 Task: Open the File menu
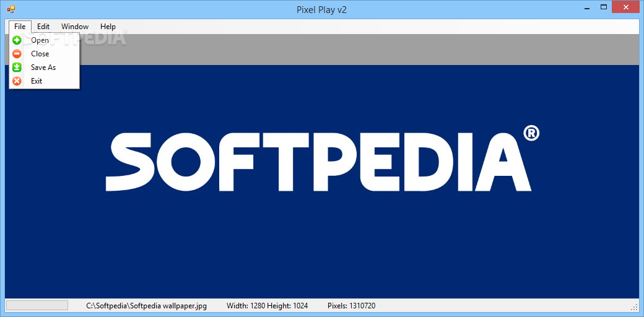coord(20,27)
